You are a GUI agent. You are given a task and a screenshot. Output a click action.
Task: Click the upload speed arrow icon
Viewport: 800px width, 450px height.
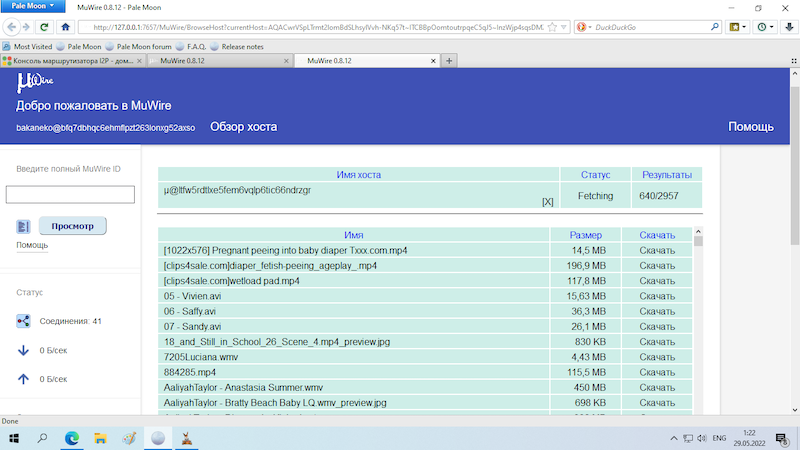tap(24, 379)
